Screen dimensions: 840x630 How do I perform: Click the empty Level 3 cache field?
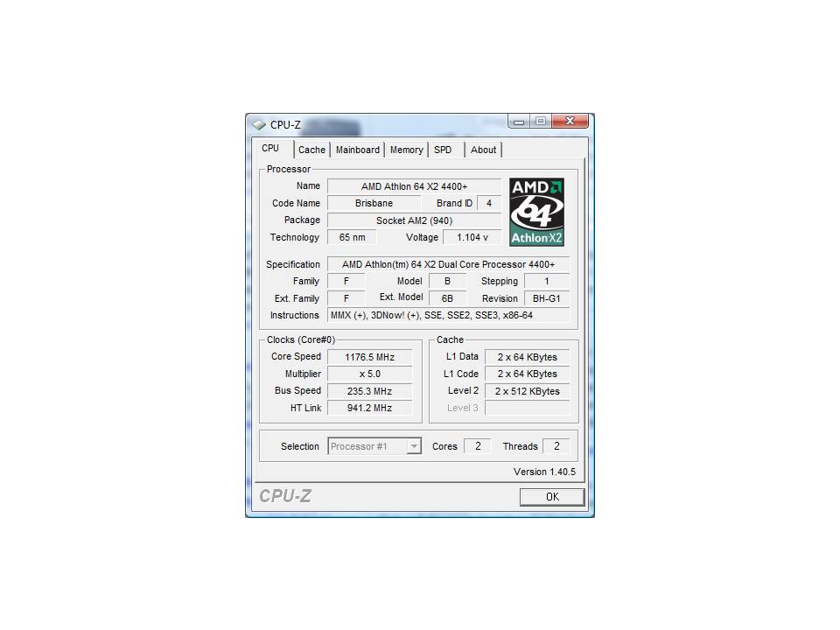[x=527, y=409]
